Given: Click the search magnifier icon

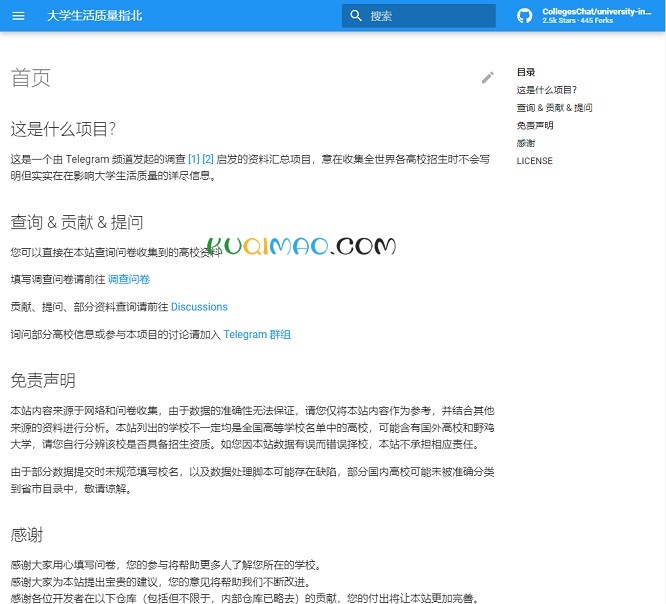Looking at the screenshot, I should click(x=356, y=16).
